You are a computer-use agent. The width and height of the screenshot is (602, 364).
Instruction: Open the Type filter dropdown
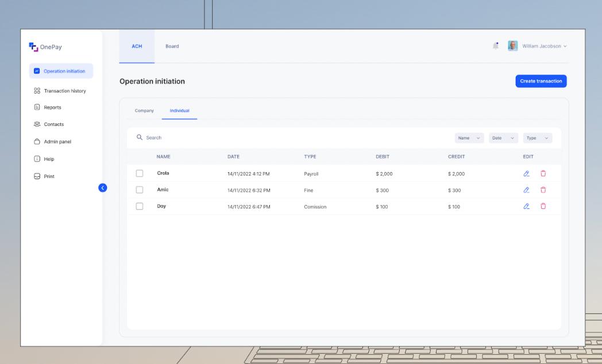coord(538,138)
